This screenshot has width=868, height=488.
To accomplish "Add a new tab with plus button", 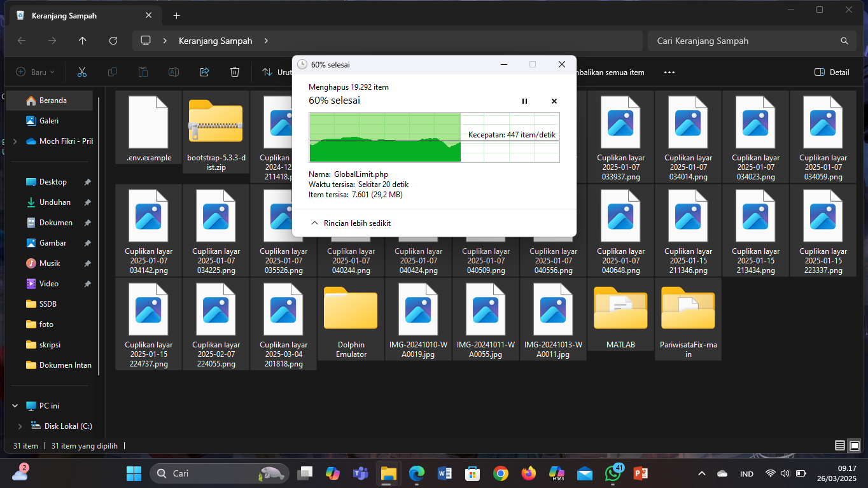I will [177, 15].
